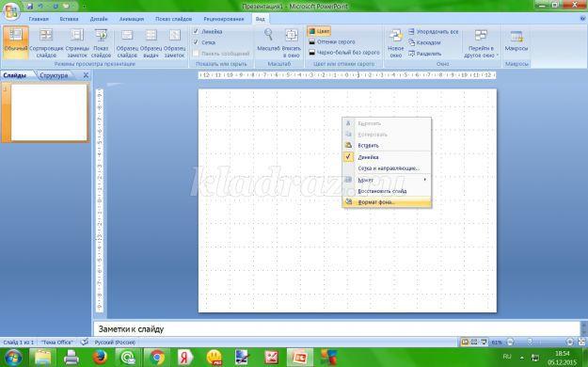Select Оттенки серого grayscale mode

[332, 42]
